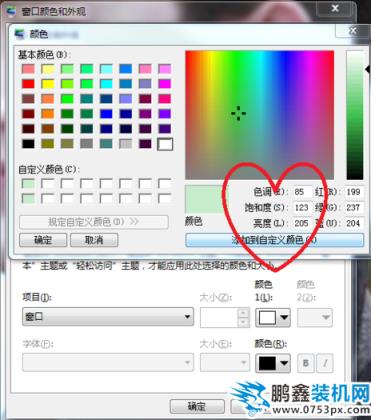Select the black basic color swatch

tap(28, 144)
